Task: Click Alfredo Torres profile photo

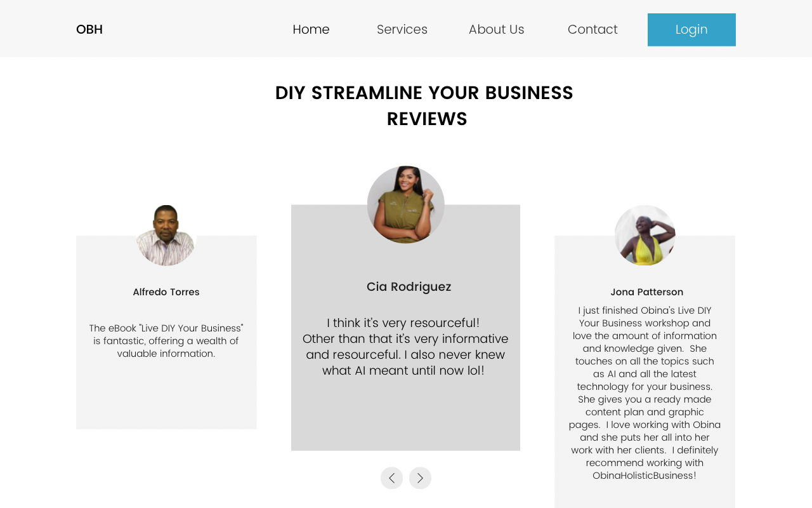Action: pyautogui.click(x=166, y=235)
